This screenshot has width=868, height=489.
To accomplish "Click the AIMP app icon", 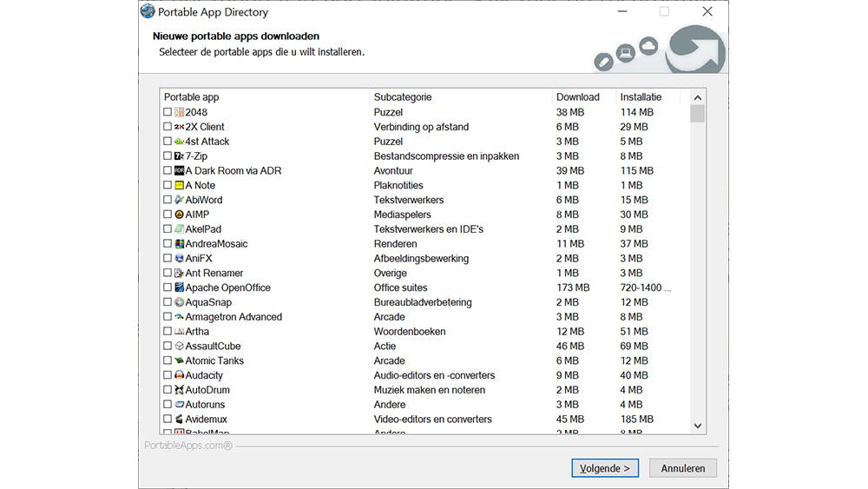I will 179,215.
